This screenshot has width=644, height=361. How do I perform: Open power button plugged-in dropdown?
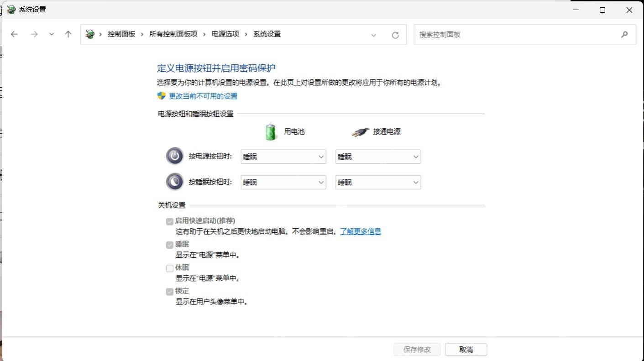tap(378, 157)
